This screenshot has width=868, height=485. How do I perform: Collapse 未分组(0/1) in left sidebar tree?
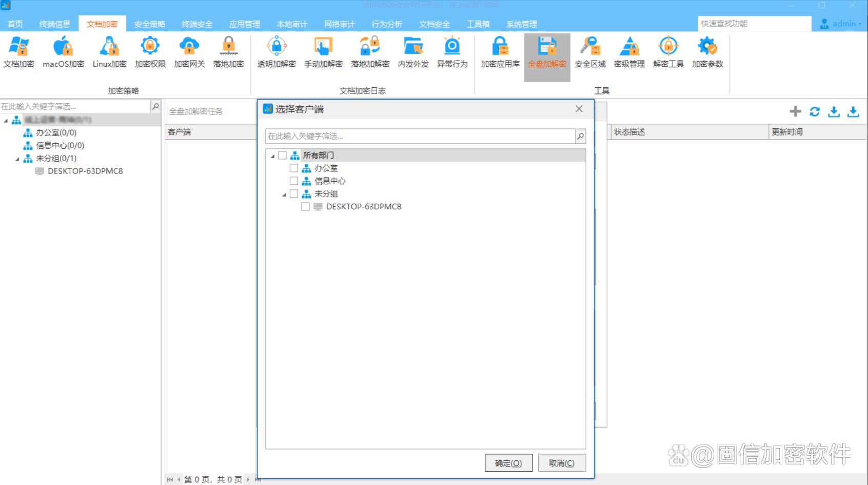[17, 159]
